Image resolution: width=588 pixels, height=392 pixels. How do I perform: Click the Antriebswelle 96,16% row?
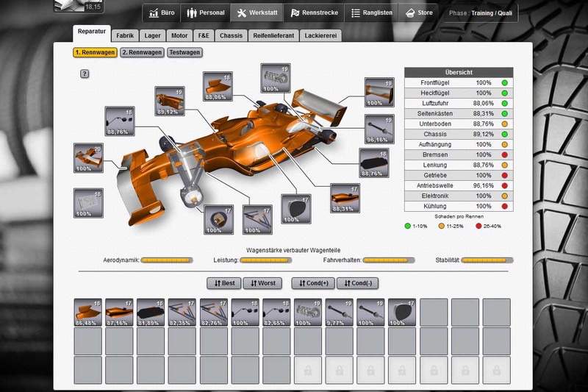(459, 185)
